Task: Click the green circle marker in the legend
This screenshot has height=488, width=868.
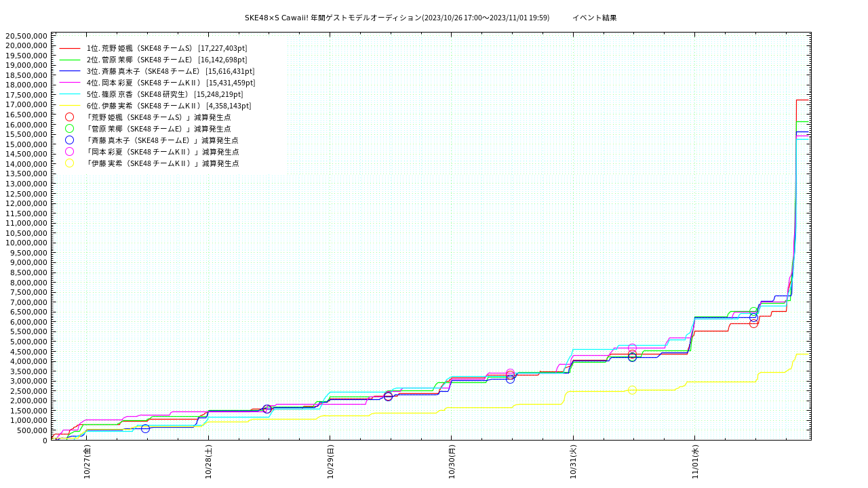Action: [x=69, y=129]
